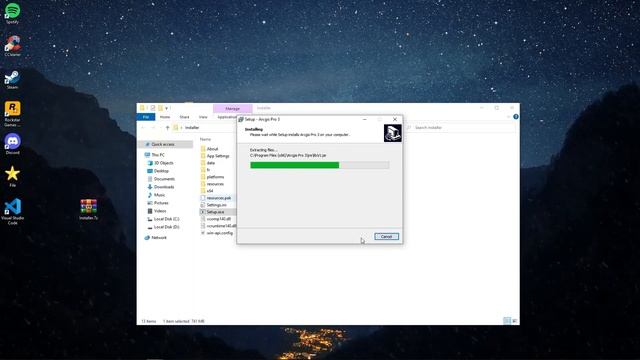Minimize the Setup dialog window
640x360 pixels.
(x=364, y=119)
